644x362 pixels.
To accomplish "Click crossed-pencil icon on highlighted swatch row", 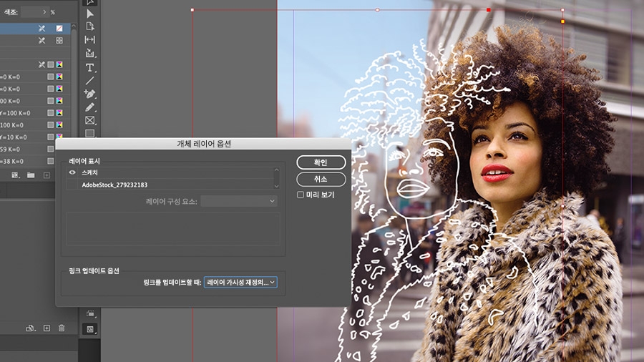I will (42, 29).
